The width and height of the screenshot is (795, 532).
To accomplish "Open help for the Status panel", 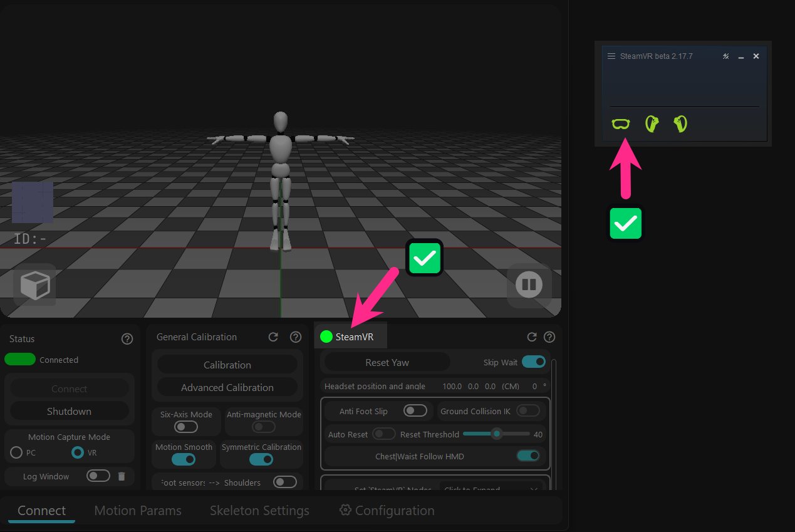I will pyautogui.click(x=127, y=339).
